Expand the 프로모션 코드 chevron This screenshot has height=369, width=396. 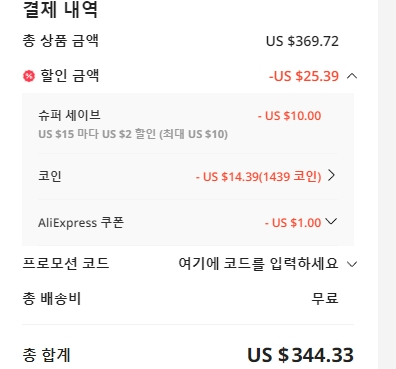coord(352,264)
